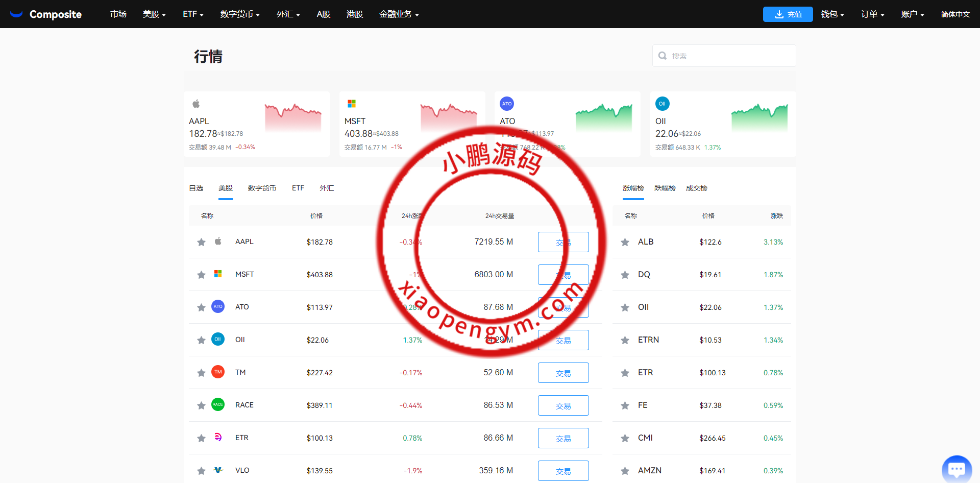Open the AAPL price chart card
Screen dimensions: 980x483
[257, 124]
